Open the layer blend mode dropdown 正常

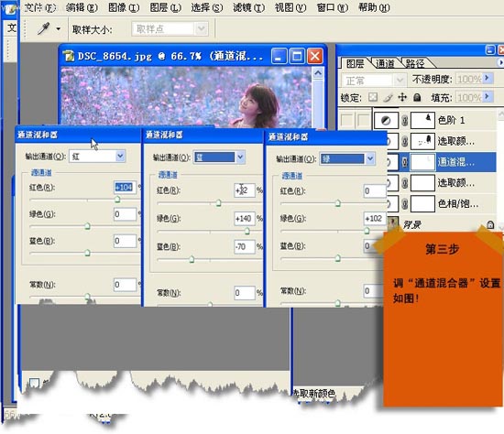(373, 81)
